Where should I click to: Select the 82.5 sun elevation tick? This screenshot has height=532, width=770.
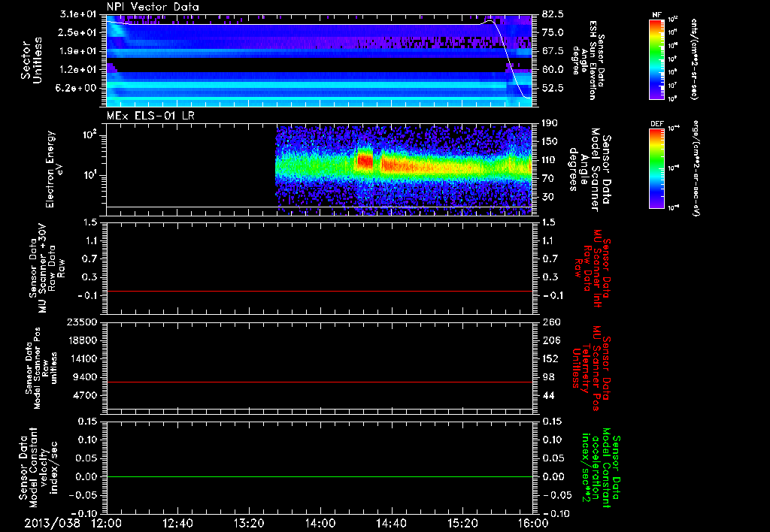pyautogui.click(x=553, y=14)
